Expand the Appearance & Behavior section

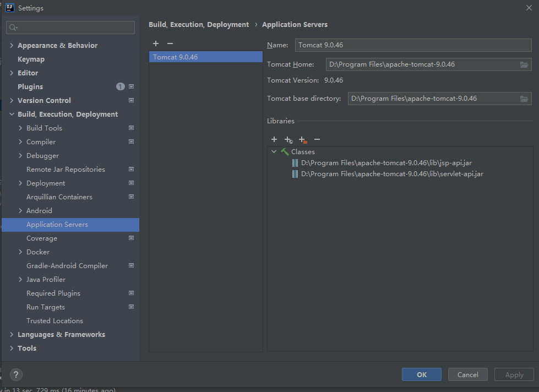pyautogui.click(x=12, y=46)
